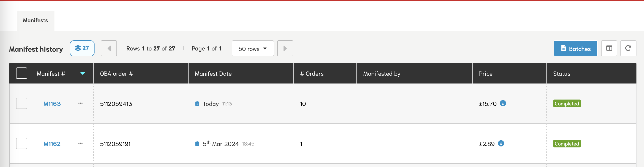Click the price info icon for M1163
This screenshot has height=167, width=644.
(x=503, y=103)
